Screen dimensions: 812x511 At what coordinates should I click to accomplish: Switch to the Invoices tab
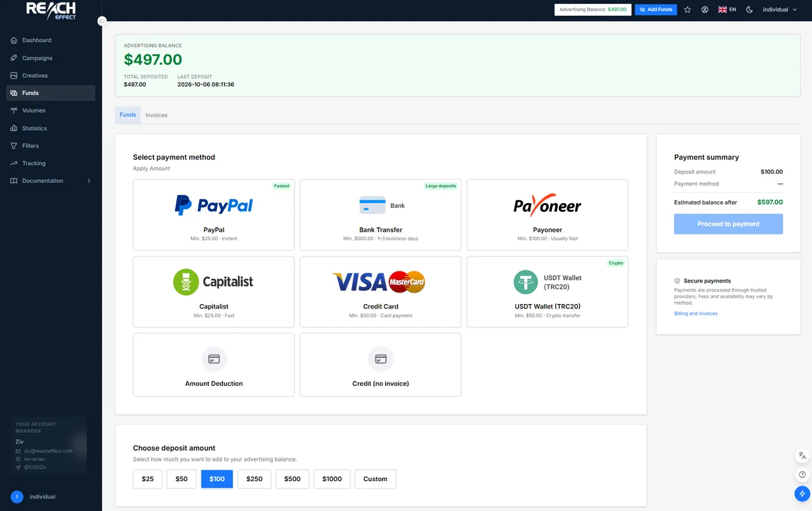coord(156,115)
